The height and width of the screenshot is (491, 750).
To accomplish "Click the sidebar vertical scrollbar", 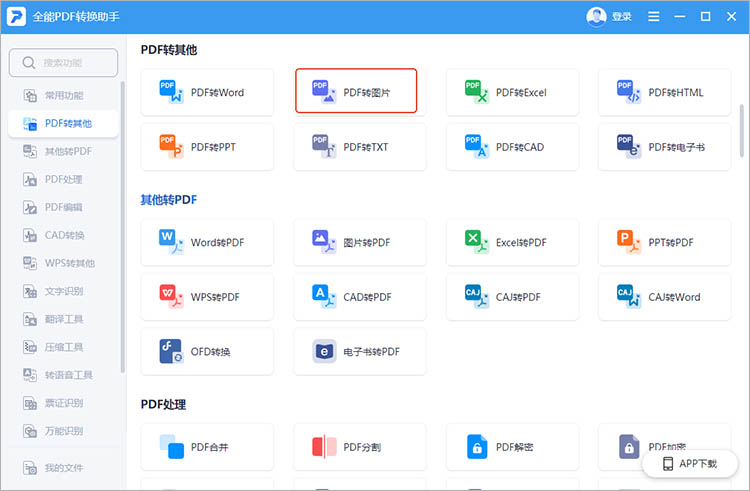I will pos(123,227).
